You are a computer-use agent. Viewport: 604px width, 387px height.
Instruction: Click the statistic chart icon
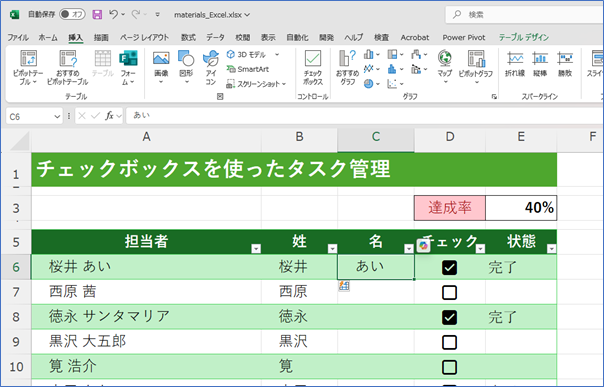[x=393, y=69]
